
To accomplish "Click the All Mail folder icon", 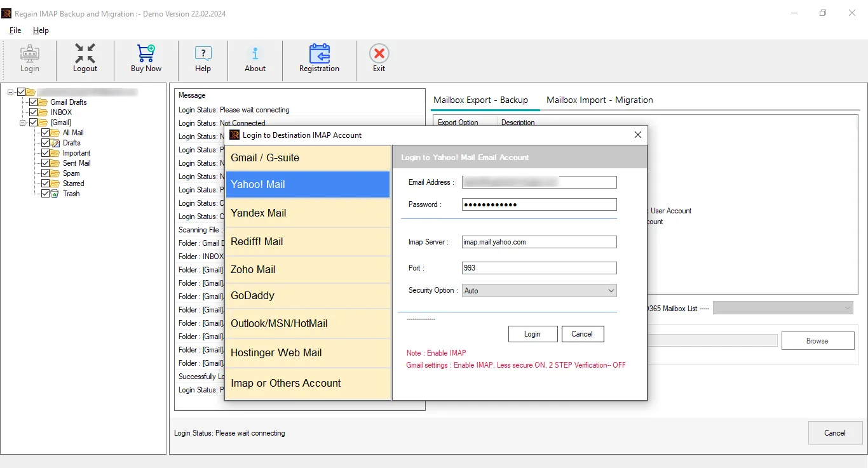I will [55, 133].
